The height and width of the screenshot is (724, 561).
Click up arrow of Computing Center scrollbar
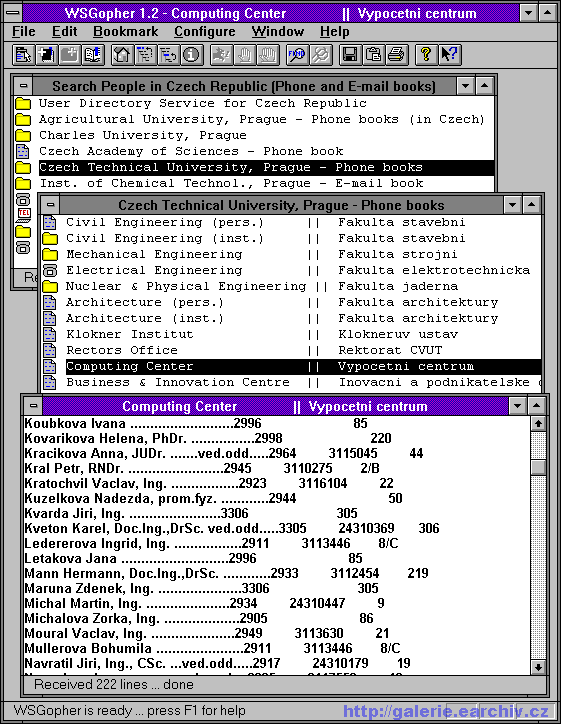click(538, 423)
